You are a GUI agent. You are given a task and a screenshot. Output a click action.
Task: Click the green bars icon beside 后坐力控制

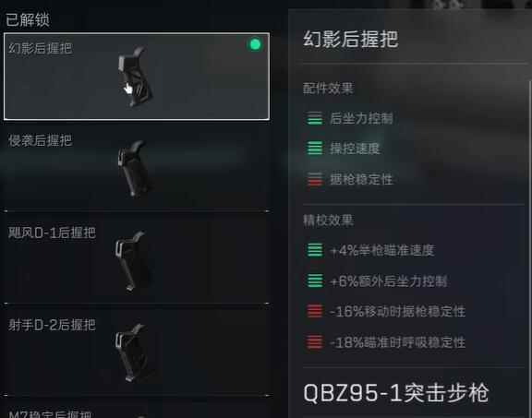point(315,118)
